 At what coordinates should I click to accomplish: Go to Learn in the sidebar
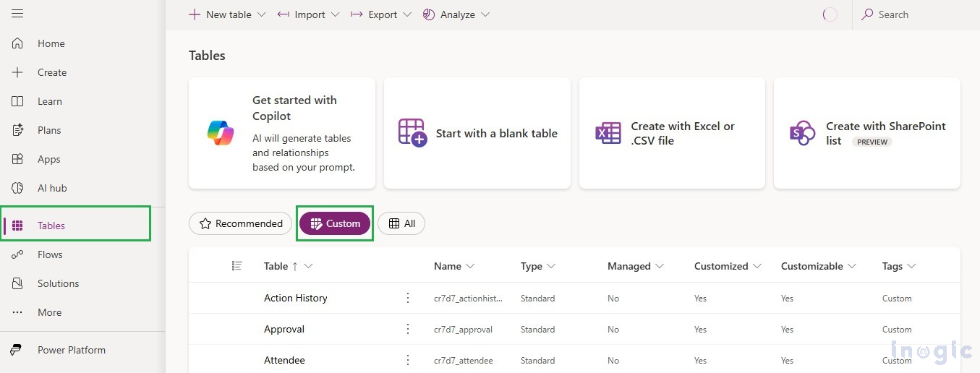click(50, 101)
